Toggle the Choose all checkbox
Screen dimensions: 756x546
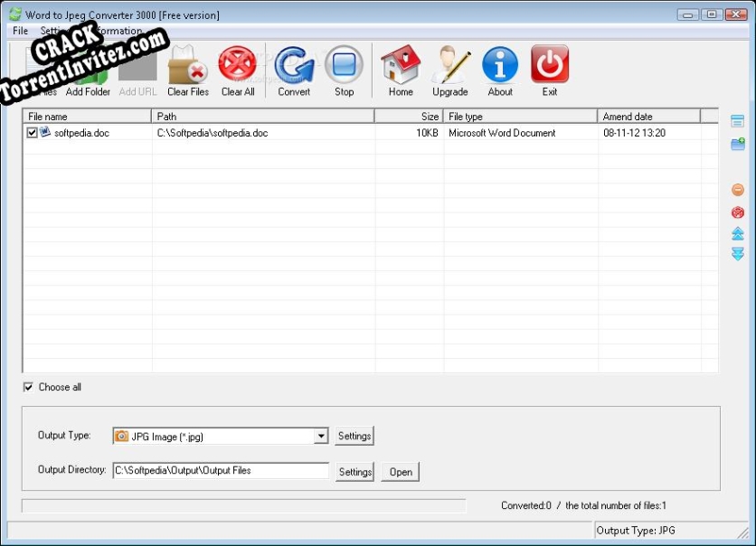coord(29,386)
